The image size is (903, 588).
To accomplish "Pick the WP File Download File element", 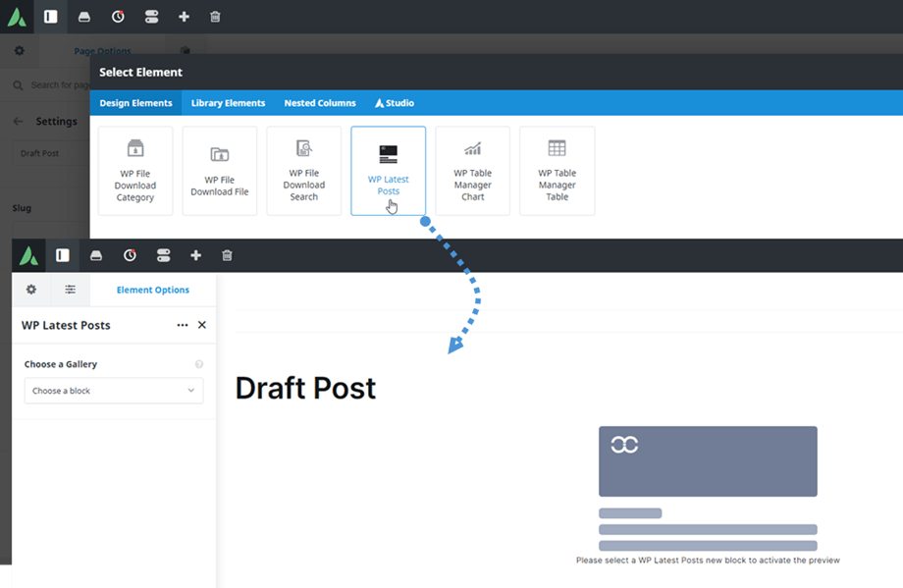I will click(x=219, y=170).
